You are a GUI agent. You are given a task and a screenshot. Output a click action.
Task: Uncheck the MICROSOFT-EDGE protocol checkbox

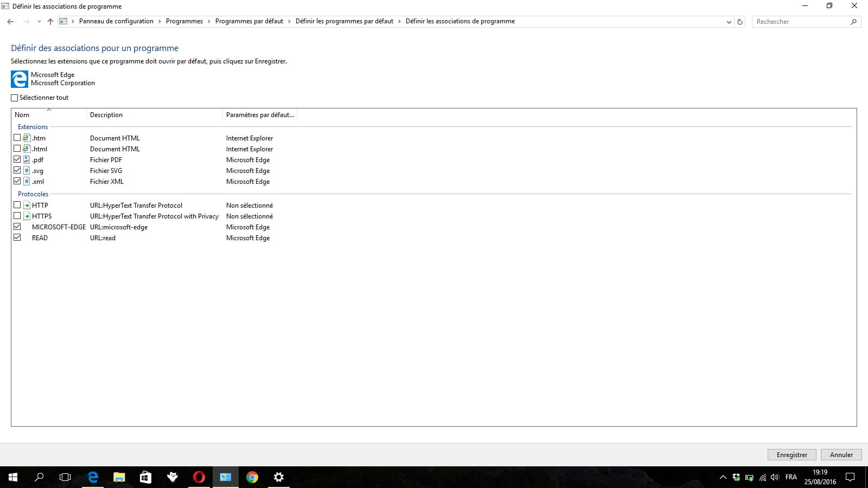17,227
